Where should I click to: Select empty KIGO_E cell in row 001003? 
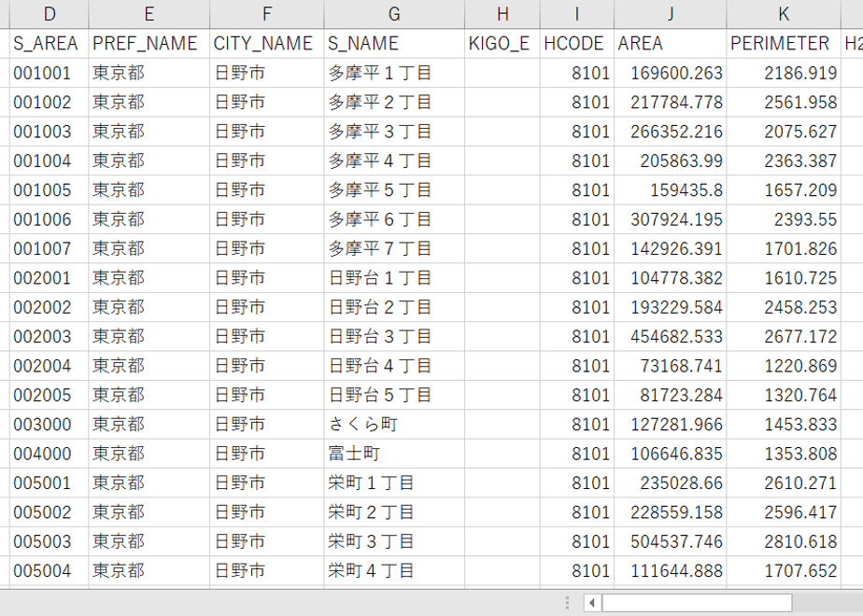coord(502,132)
